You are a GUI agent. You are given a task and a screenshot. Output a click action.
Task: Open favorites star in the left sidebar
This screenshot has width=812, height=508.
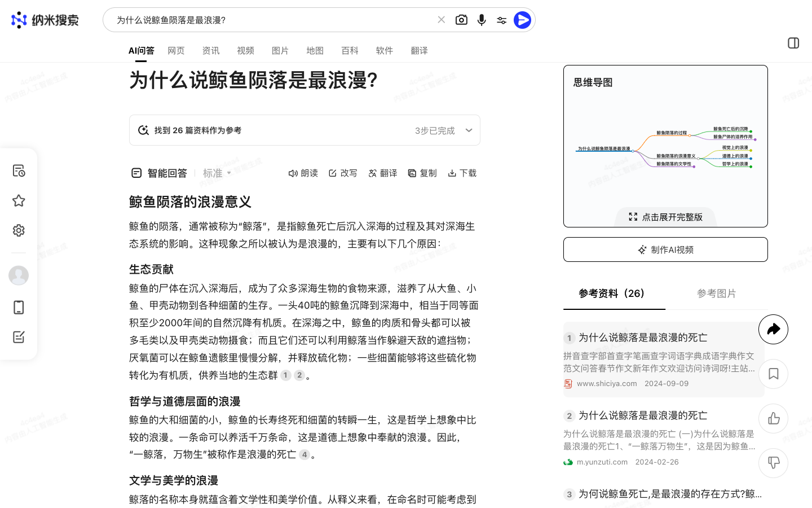19,200
